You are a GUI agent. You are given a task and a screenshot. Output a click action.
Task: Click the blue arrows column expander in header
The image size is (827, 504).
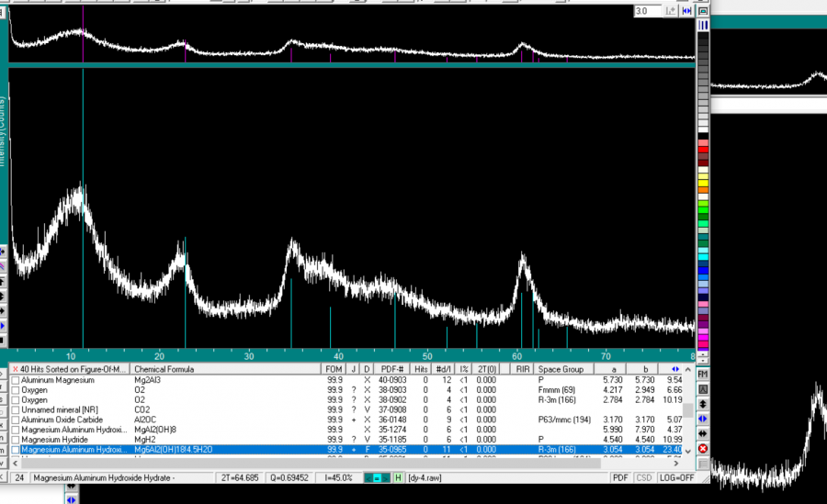pyautogui.click(x=676, y=369)
